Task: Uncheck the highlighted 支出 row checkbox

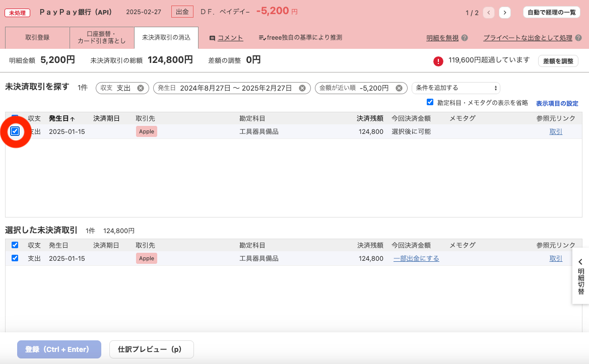Action: [15, 131]
